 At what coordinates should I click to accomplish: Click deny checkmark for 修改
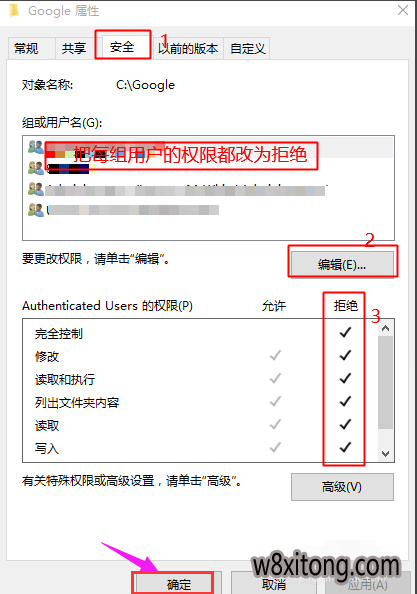click(x=345, y=355)
